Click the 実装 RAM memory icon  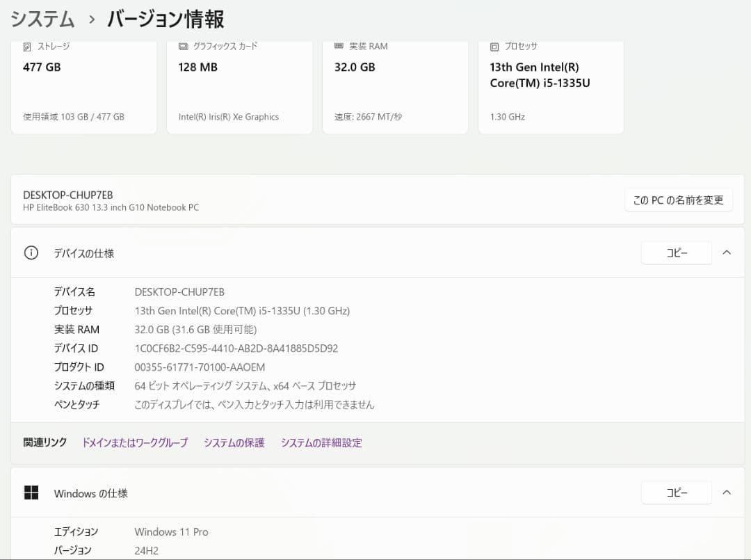[339, 46]
